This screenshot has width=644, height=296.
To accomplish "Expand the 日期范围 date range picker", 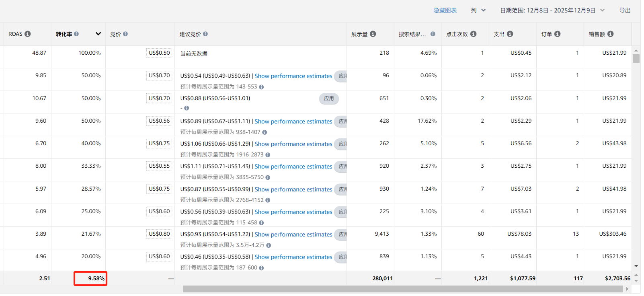I will pyautogui.click(x=552, y=10).
